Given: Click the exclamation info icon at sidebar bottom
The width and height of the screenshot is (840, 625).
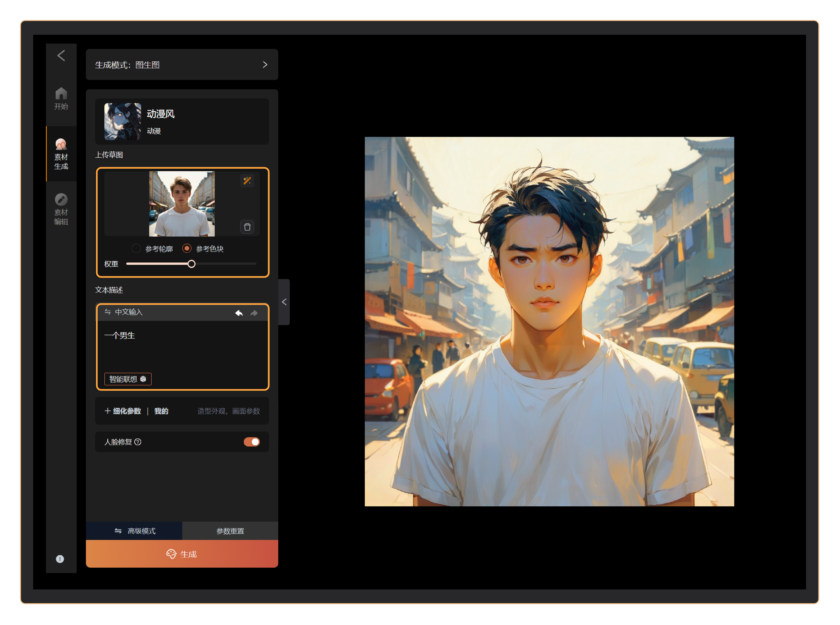Looking at the screenshot, I should coord(60,559).
